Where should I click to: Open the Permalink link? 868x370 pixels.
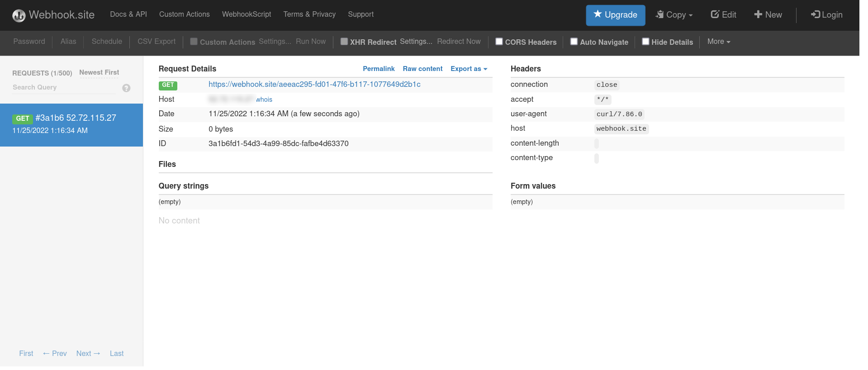click(379, 69)
